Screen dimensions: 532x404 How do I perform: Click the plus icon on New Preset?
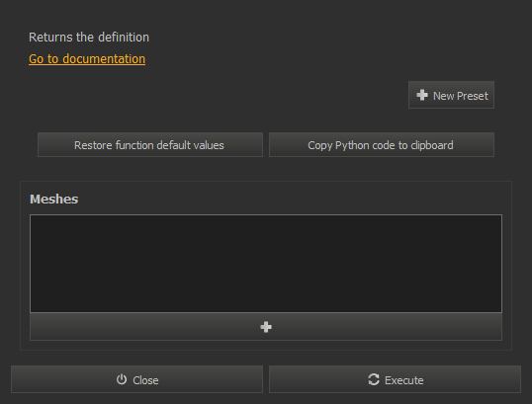tap(421, 95)
